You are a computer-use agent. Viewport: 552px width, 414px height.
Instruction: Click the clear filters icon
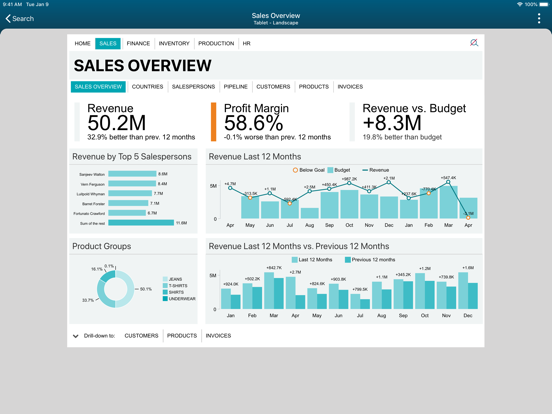click(474, 43)
